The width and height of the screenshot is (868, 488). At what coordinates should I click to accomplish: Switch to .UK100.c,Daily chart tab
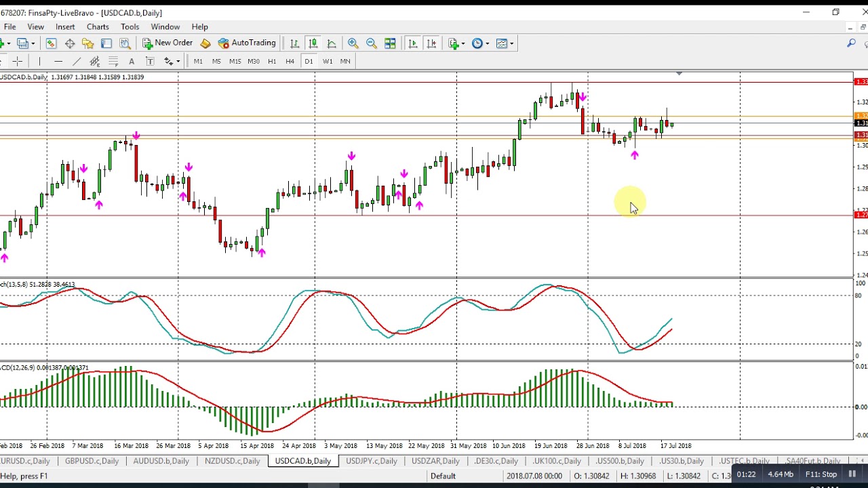click(x=555, y=461)
